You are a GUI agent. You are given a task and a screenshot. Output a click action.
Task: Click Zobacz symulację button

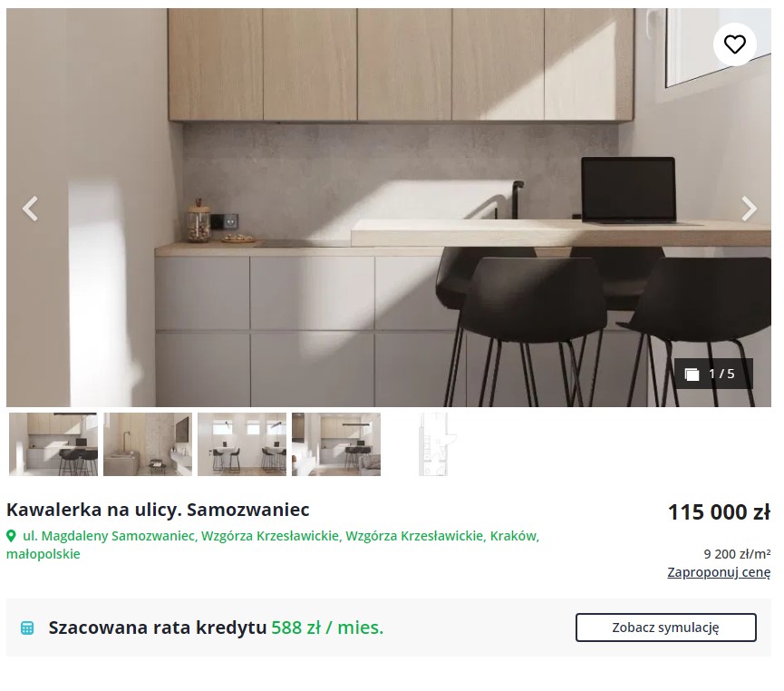pyautogui.click(x=665, y=628)
